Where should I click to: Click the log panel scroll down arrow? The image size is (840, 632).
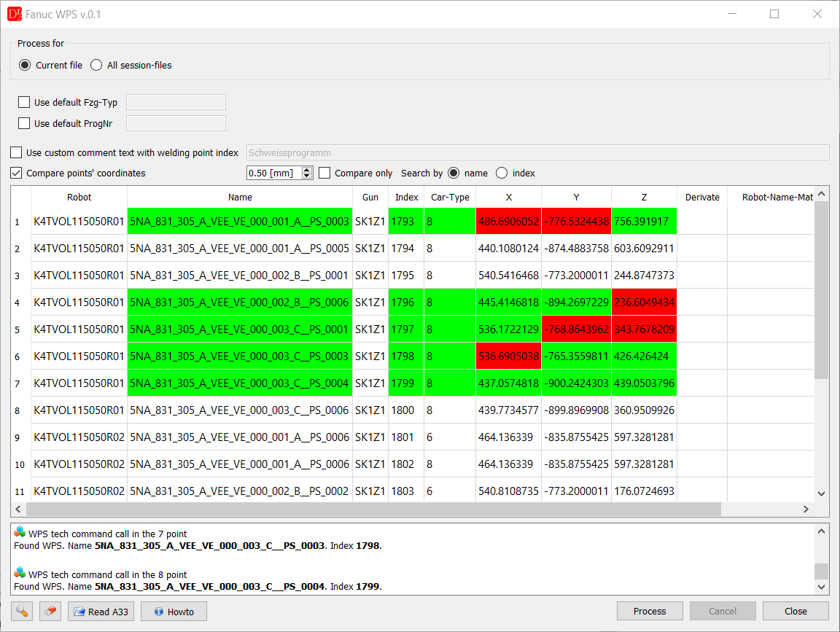(821, 587)
